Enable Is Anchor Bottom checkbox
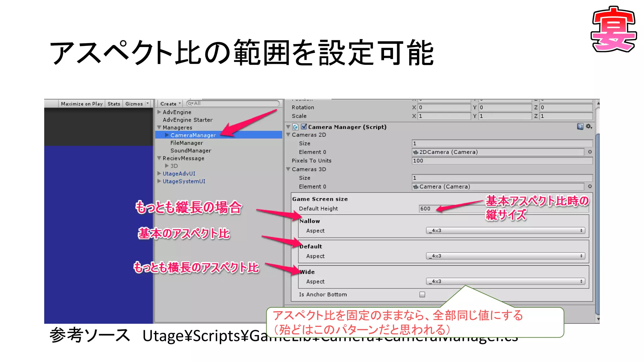 click(422, 294)
